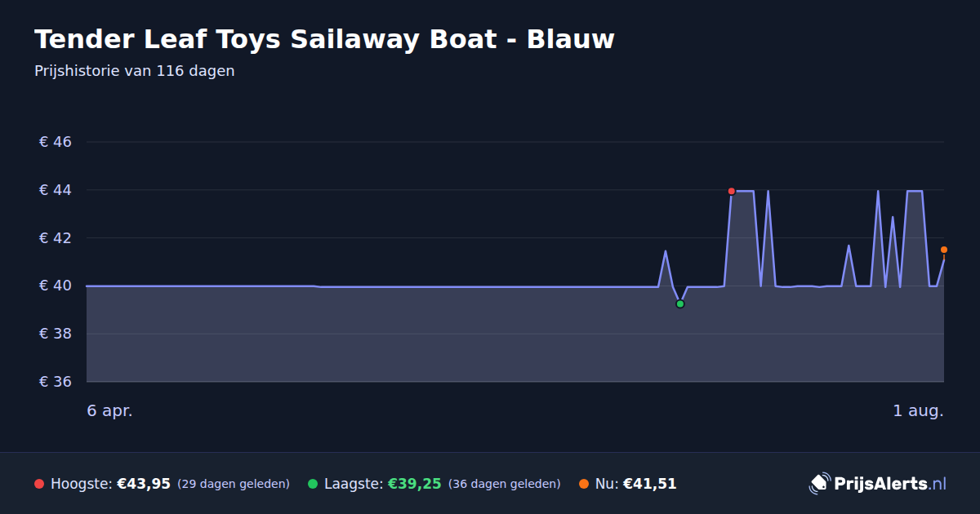Image resolution: width=980 pixels, height=514 pixels.
Task: Click the Prijshistorie van 116 dagen subtitle
Action: click(135, 71)
